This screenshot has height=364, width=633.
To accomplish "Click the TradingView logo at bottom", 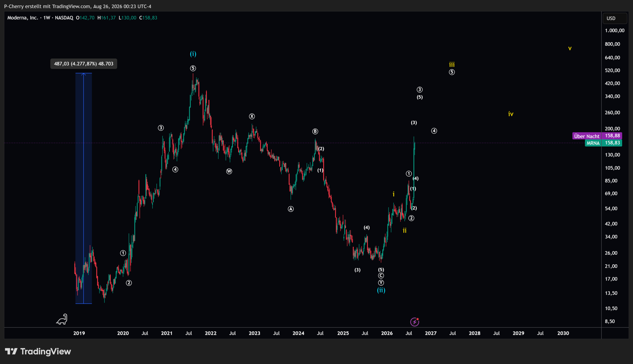I will 38,351.
